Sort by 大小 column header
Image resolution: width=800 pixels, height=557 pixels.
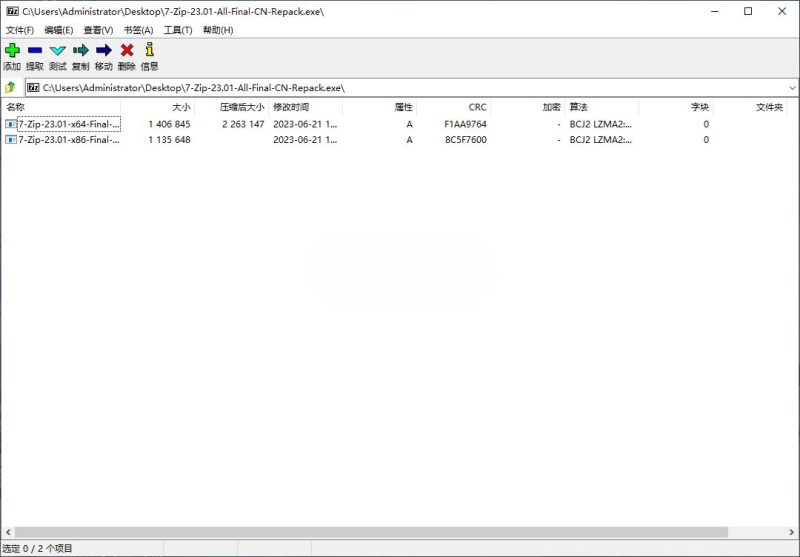(x=158, y=107)
